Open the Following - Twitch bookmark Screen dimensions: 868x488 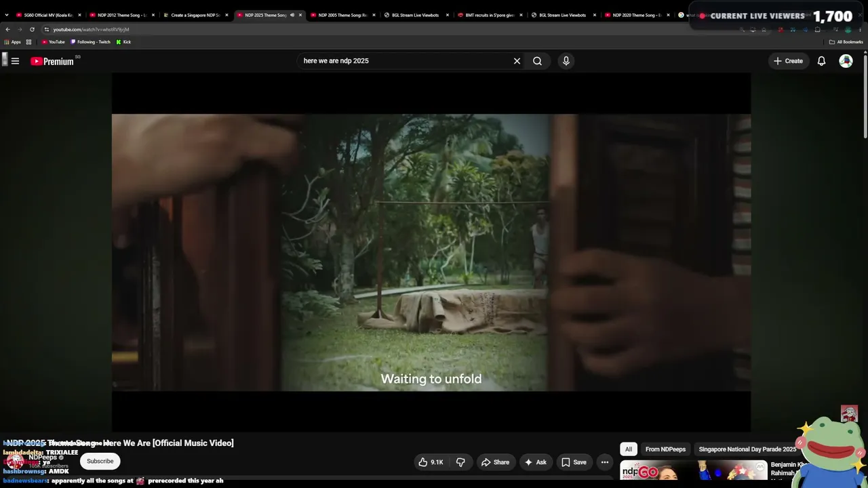90,42
